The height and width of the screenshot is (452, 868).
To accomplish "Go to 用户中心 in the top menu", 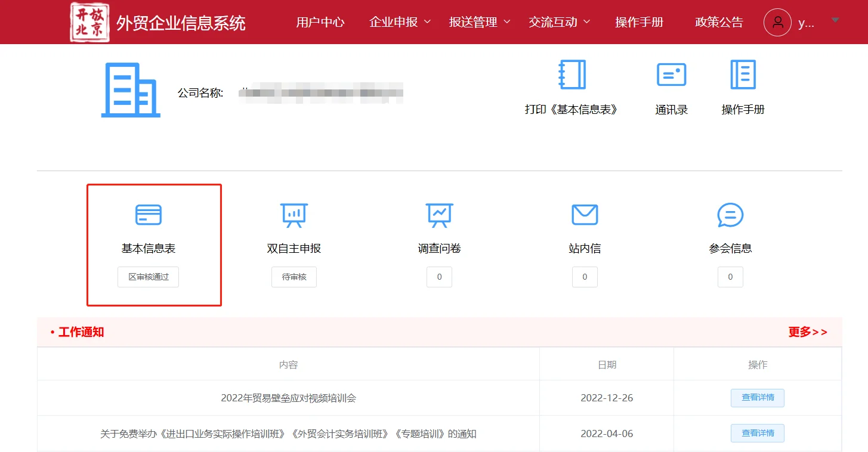I will 320,21.
